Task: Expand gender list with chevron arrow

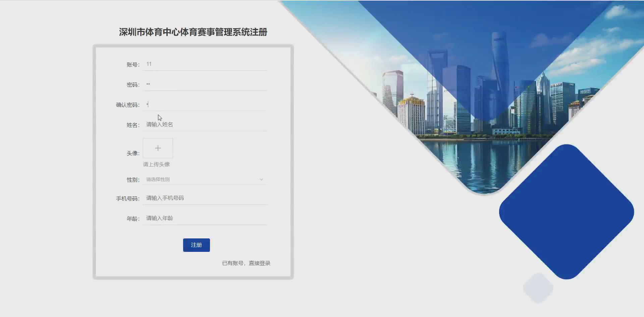Action: click(x=261, y=180)
